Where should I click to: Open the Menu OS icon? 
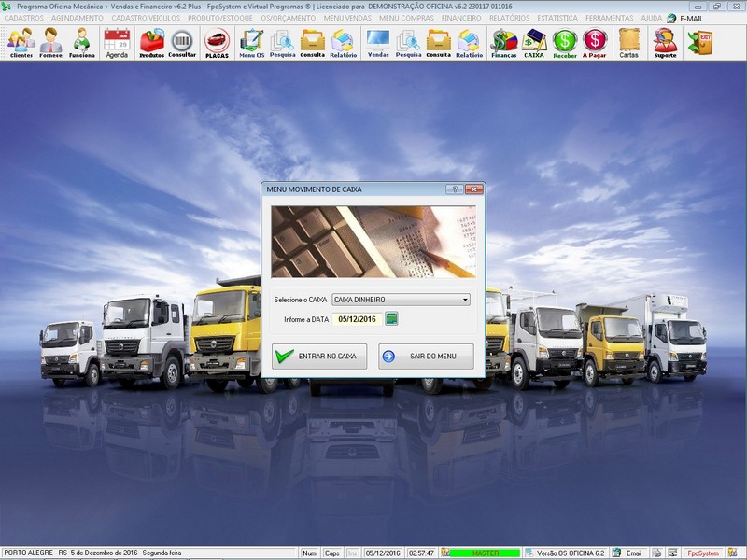pos(251,42)
